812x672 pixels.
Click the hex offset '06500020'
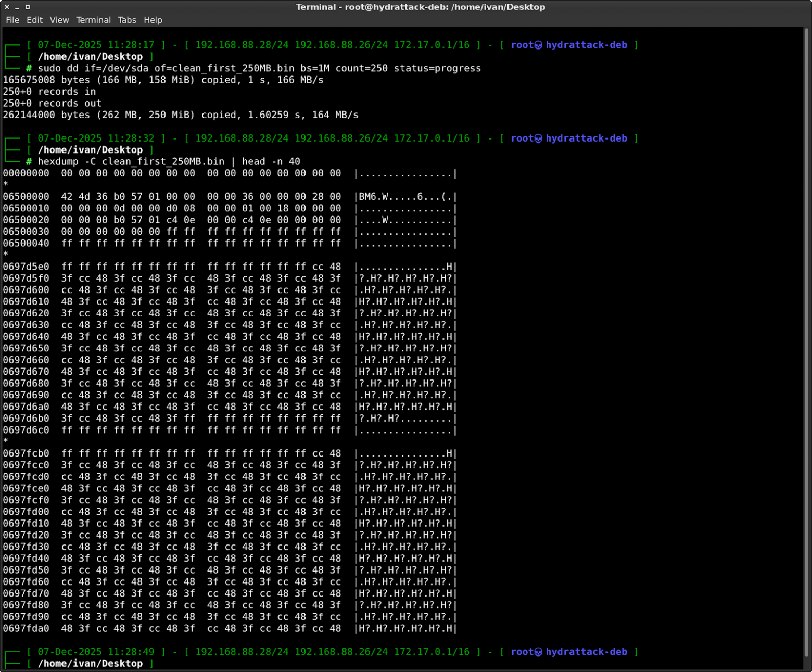pyautogui.click(x=26, y=220)
